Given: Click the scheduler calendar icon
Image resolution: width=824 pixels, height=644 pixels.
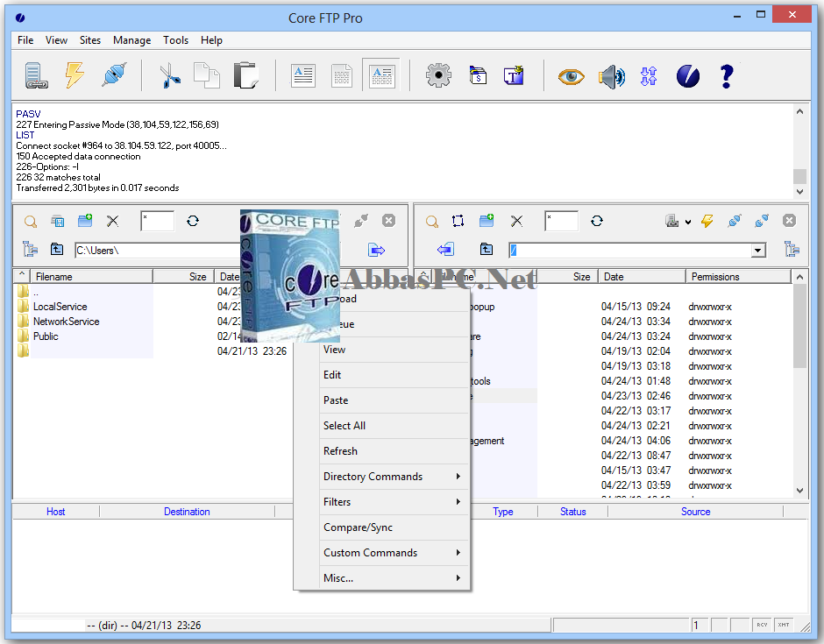Looking at the screenshot, I should pos(478,75).
